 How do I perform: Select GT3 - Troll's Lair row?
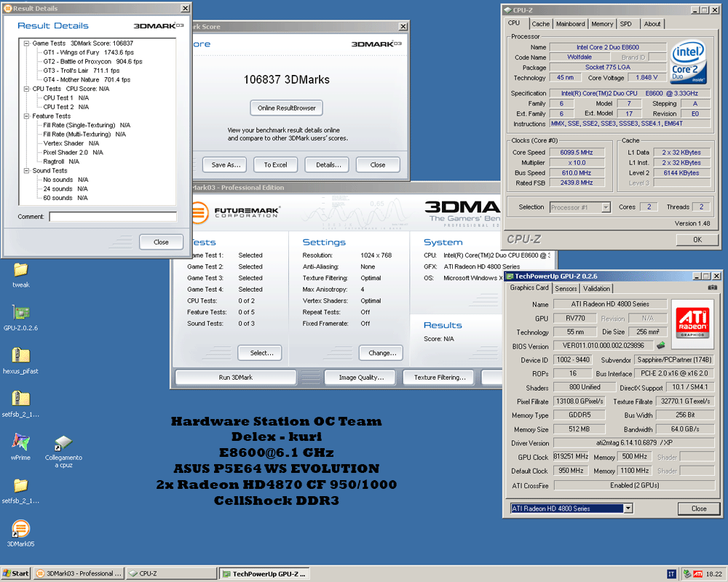click(82, 71)
